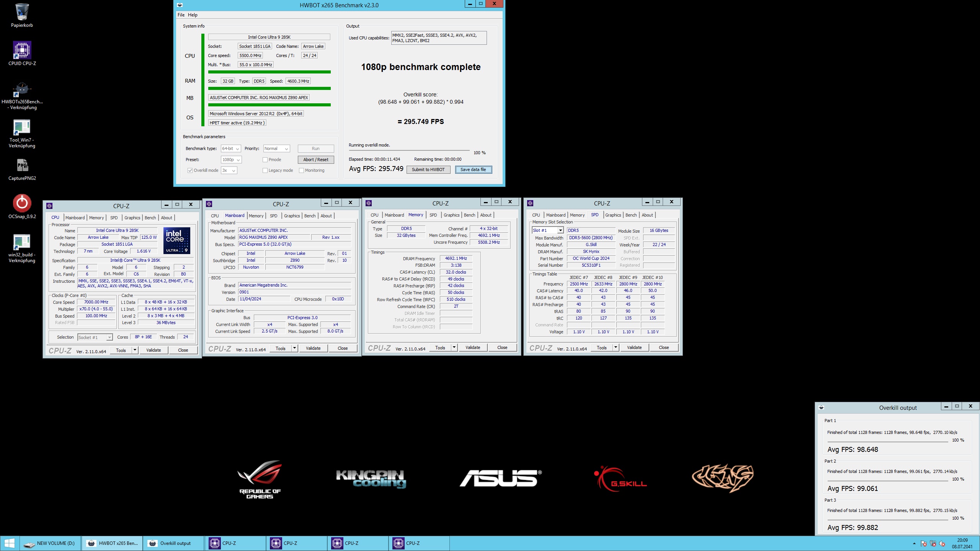Screen dimensions: 980x551
Task: Activate the second CPU-Z taskbar button
Action: pyautogui.click(x=296, y=543)
